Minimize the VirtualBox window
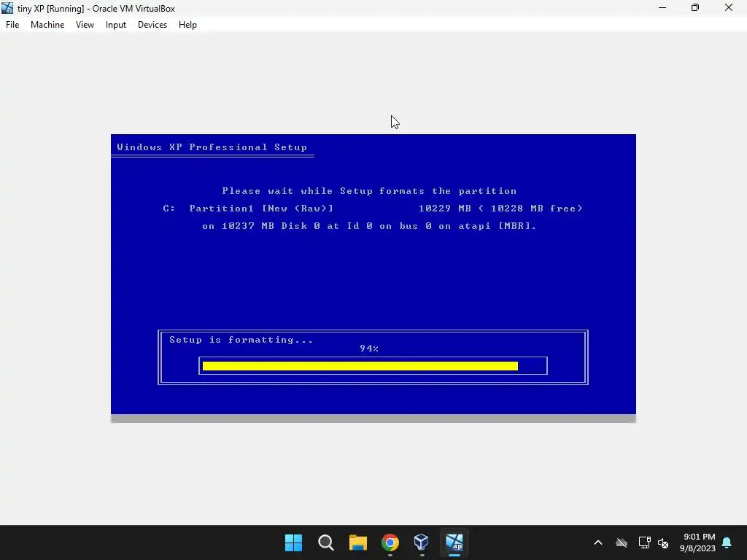The image size is (747, 560). click(x=662, y=8)
